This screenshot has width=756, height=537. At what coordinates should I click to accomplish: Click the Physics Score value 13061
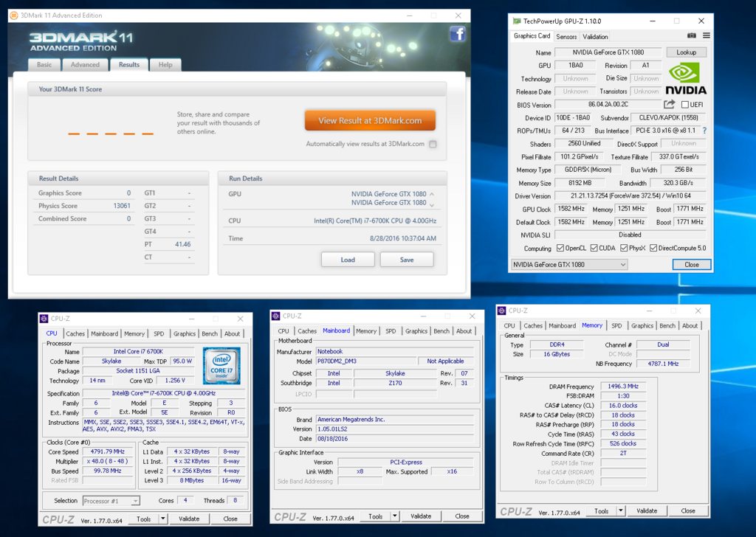click(x=122, y=206)
